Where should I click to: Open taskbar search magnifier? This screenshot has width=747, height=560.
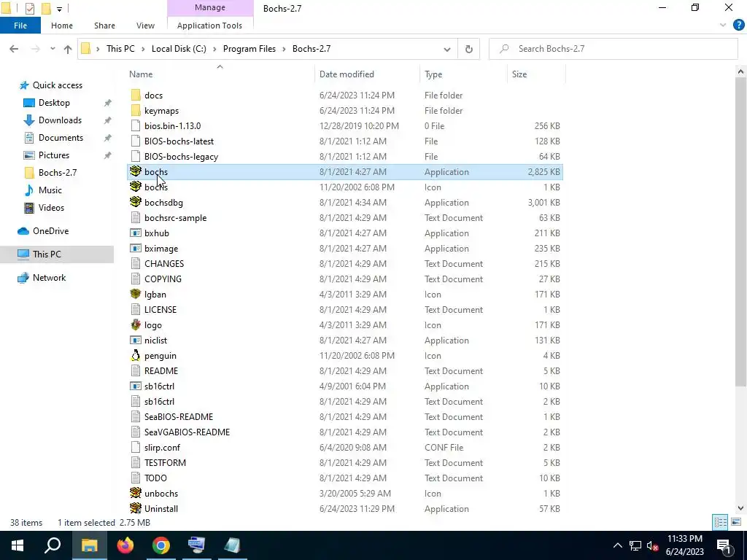click(53, 545)
